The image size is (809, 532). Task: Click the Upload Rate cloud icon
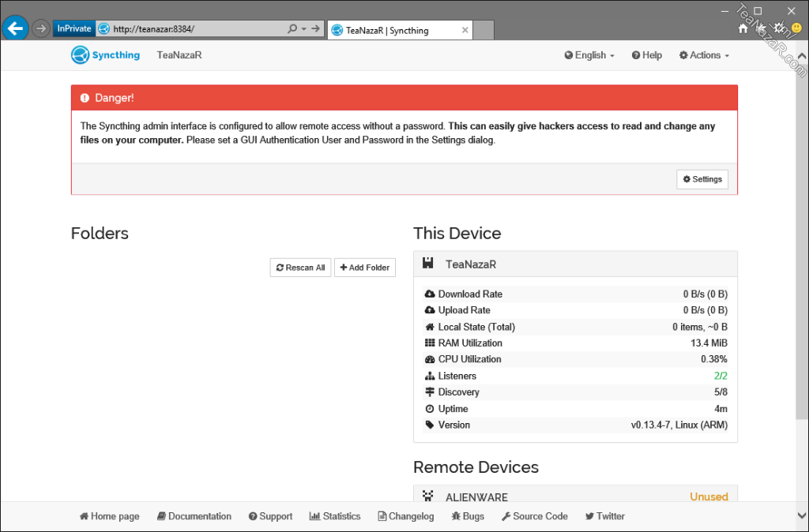click(x=429, y=310)
